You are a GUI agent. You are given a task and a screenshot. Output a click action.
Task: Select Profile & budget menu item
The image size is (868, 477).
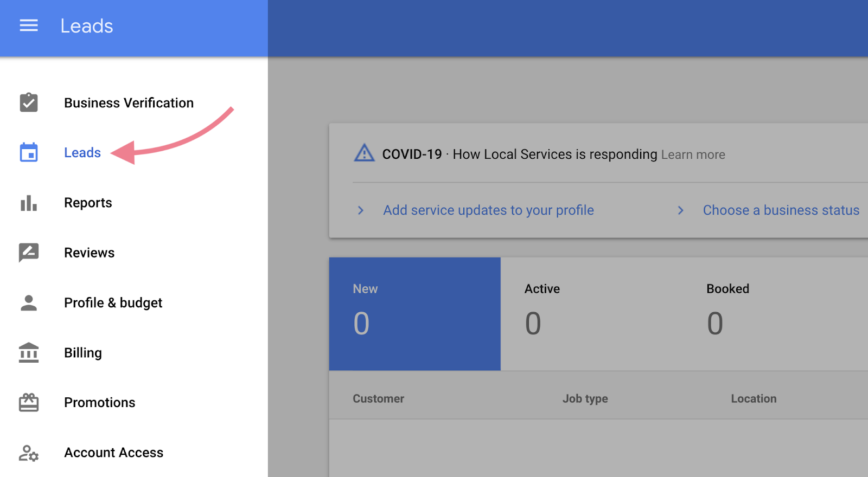pyautogui.click(x=113, y=302)
